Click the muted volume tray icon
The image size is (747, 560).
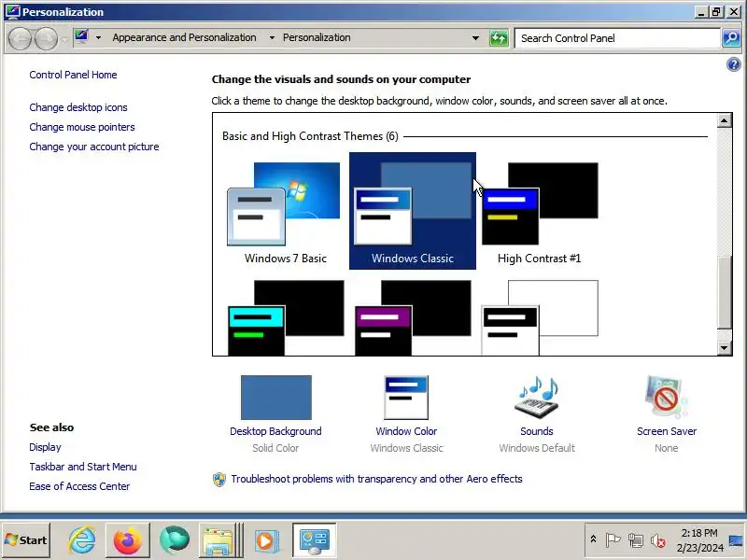(x=658, y=540)
